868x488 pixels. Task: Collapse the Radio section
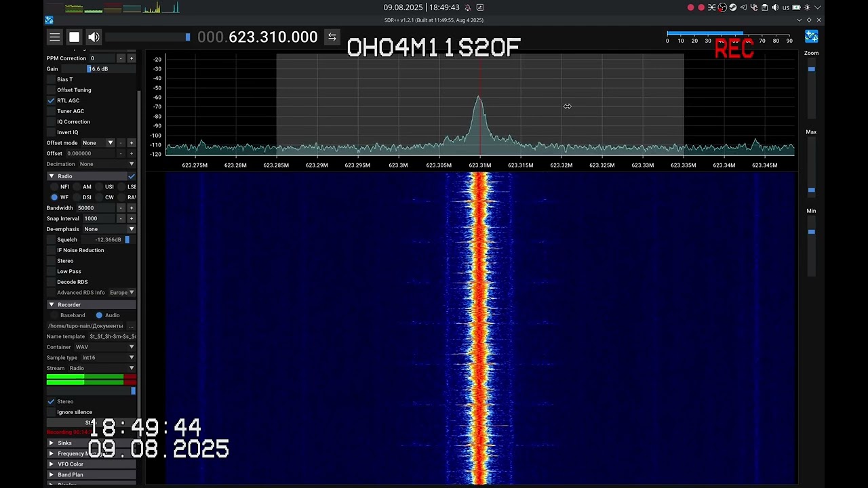[52, 176]
